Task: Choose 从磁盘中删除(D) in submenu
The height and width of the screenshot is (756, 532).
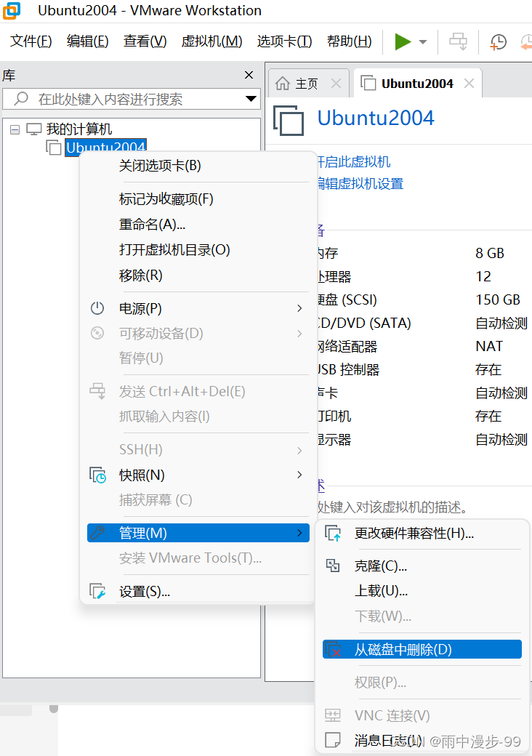Action: pyautogui.click(x=422, y=649)
